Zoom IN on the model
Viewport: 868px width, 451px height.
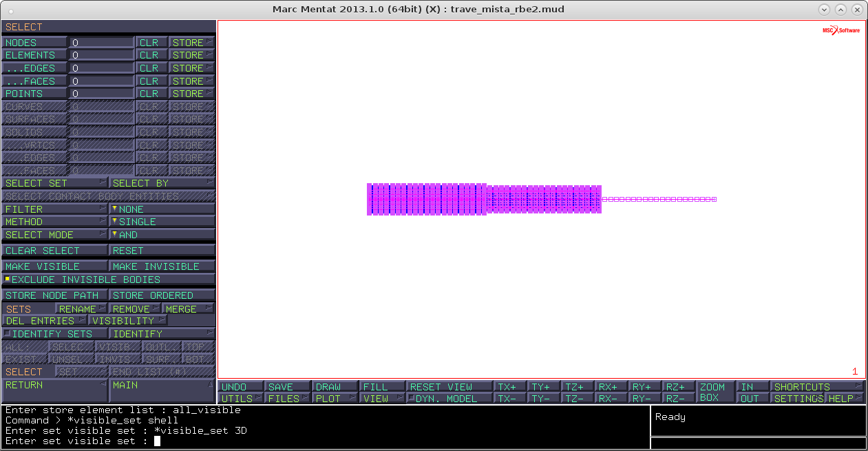click(752, 387)
